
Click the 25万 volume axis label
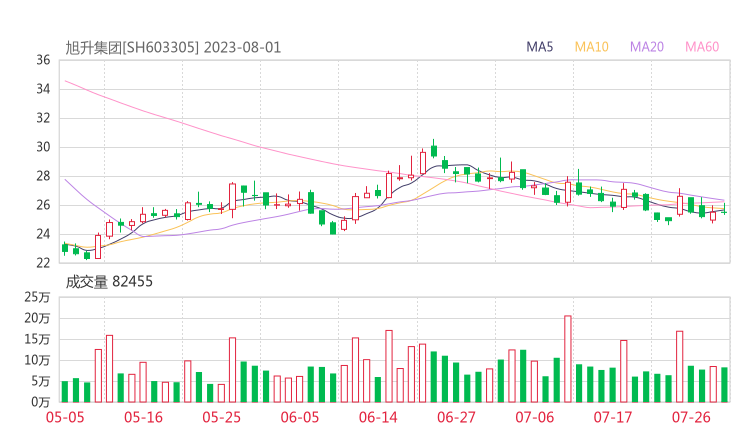37,297
